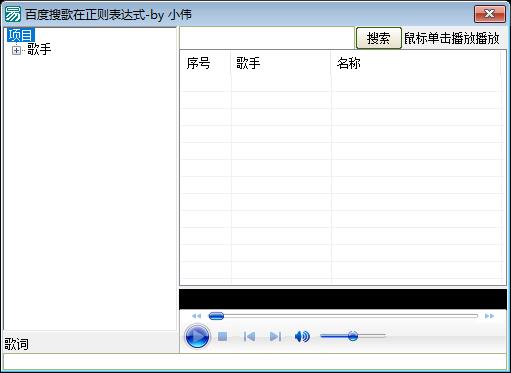511x373 pixels.
Task: Click the 搜索 button
Action: point(379,38)
